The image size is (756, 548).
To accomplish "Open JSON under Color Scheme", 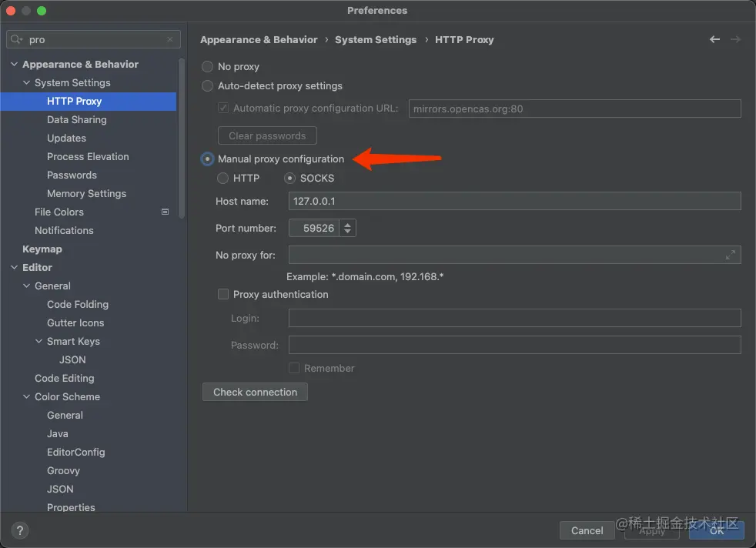I will pyautogui.click(x=60, y=490).
